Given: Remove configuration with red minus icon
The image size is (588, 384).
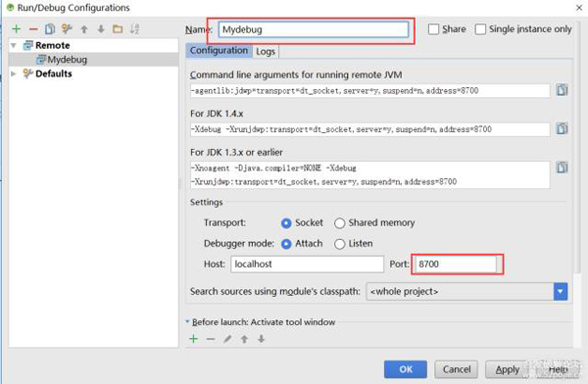Looking at the screenshot, I should (x=33, y=28).
